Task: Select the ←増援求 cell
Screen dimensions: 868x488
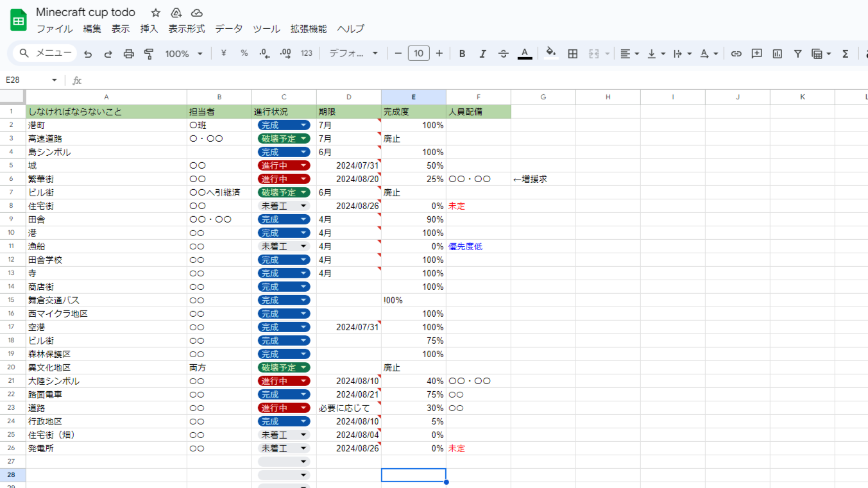Action: click(x=543, y=179)
